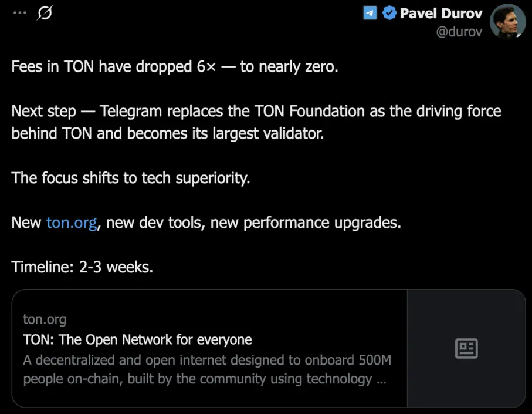Viewport: 532px width, 414px height.
Task: Click "The focus shifts to tech superiority." text
Action: point(131,178)
